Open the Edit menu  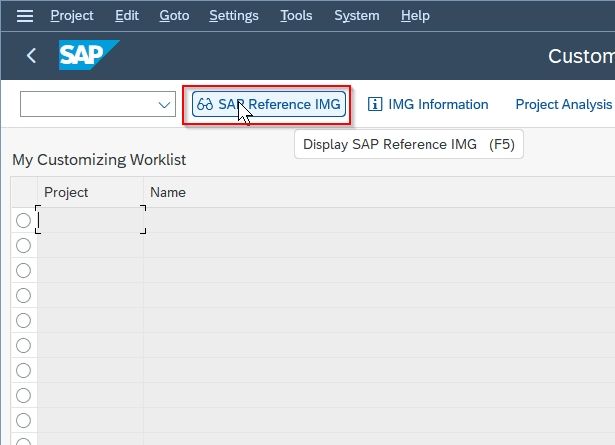coord(127,16)
